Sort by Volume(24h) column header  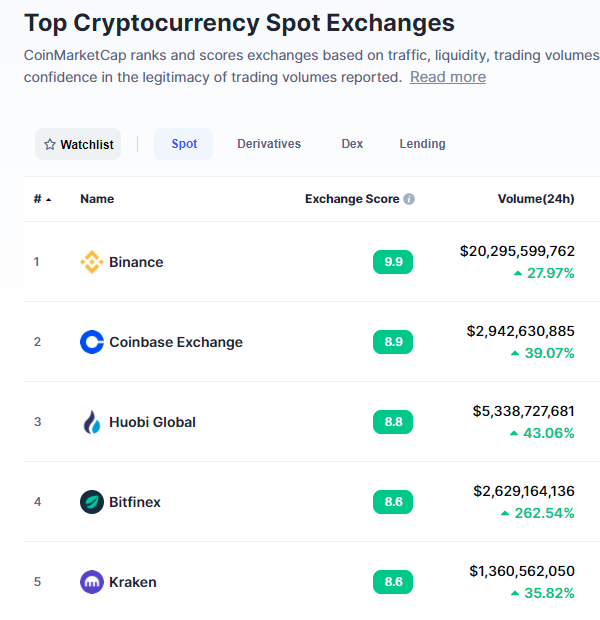click(x=536, y=199)
